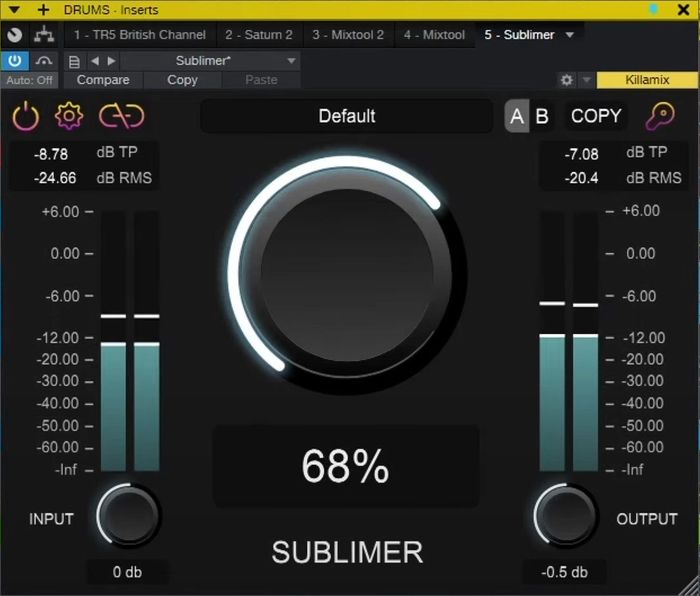This screenshot has width=700, height=596.
Task: Click the -0.5 db output value field
Action: coord(564,572)
